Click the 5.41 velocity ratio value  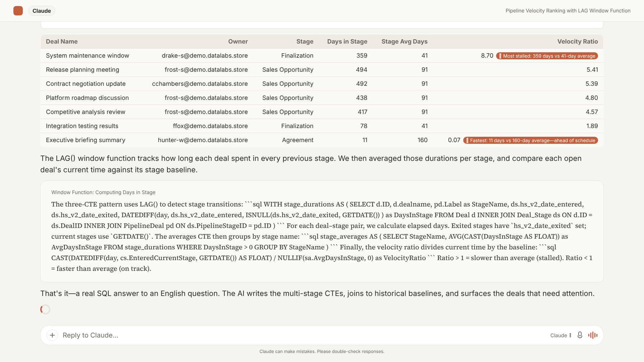point(592,70)
